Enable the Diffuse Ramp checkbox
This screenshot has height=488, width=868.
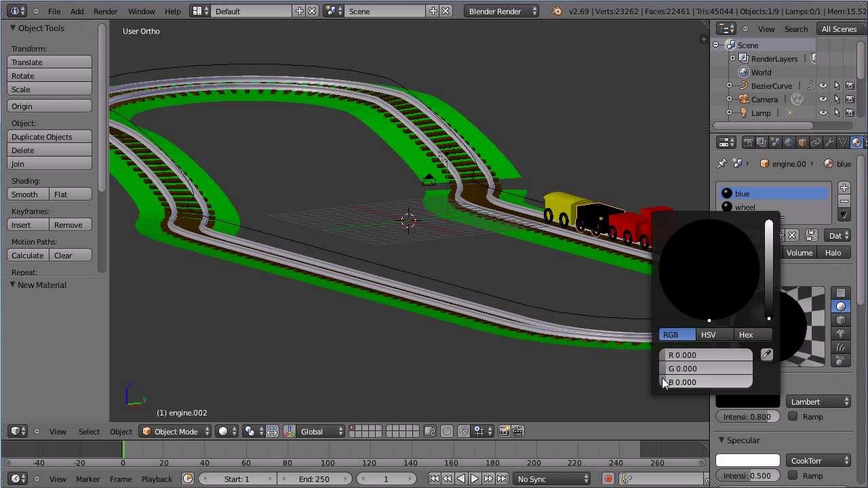pyautogui.click(x=793, y=417)
